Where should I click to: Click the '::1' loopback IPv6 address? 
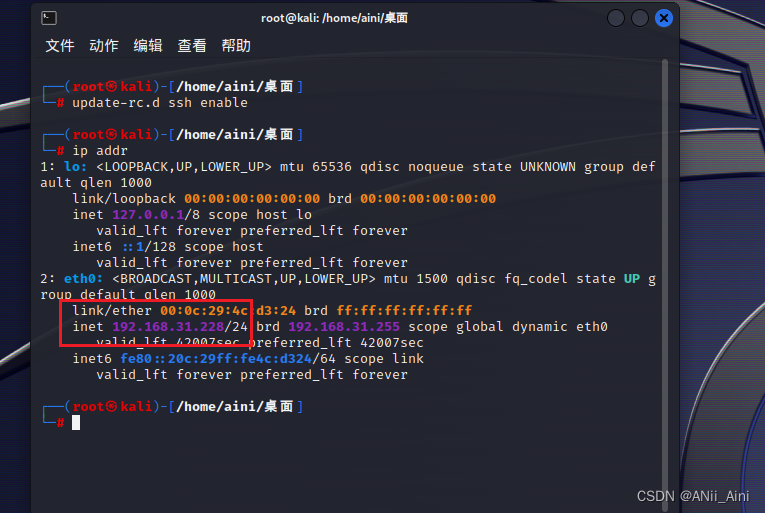134,247
